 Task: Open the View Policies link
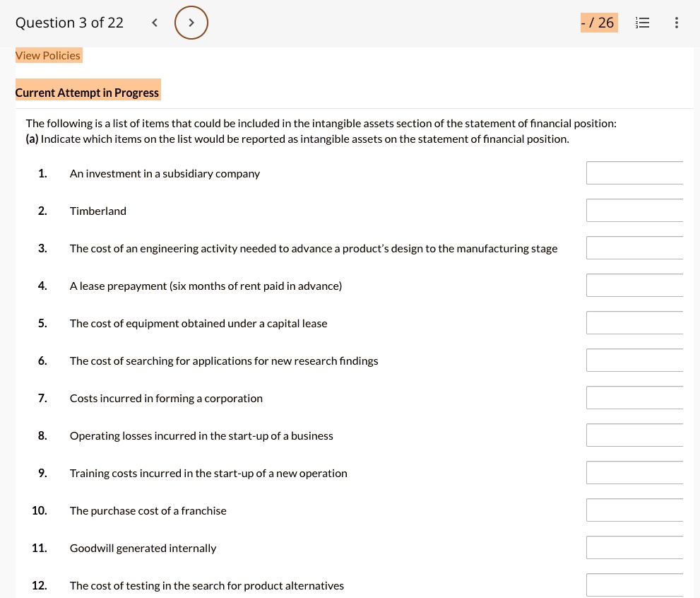[x=48, y=55]
